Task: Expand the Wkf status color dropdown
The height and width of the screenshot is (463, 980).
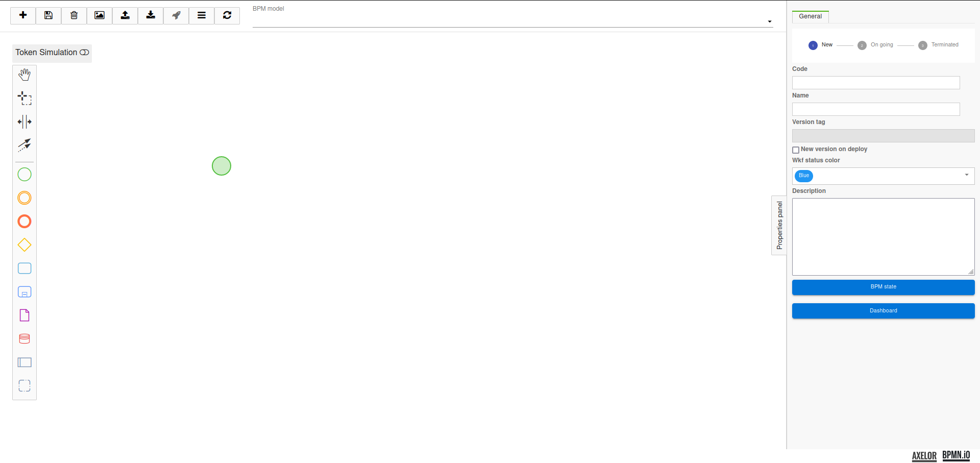Action: click(x=966, y=175)
